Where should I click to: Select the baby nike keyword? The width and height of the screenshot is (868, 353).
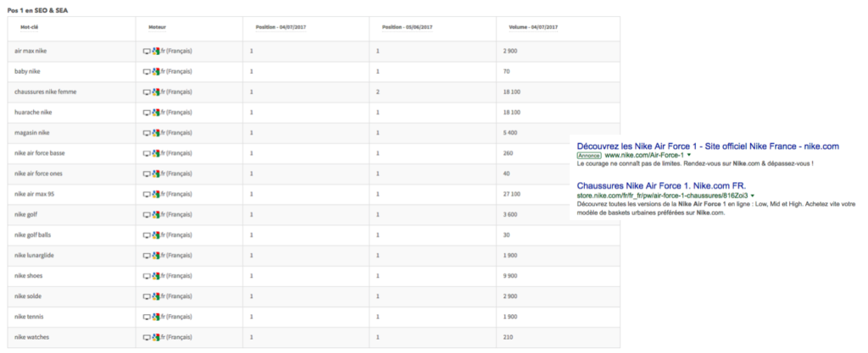pyautogui.click(x=27, y=71)
